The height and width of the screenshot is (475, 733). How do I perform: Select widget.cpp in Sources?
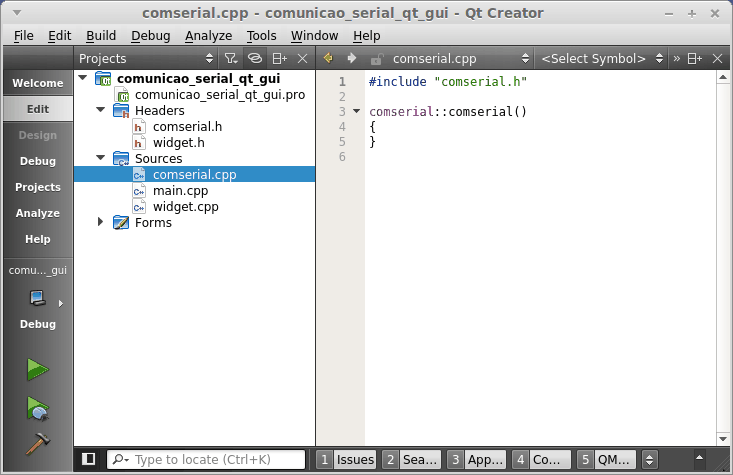pyautogui.click(x=186, y=207)
